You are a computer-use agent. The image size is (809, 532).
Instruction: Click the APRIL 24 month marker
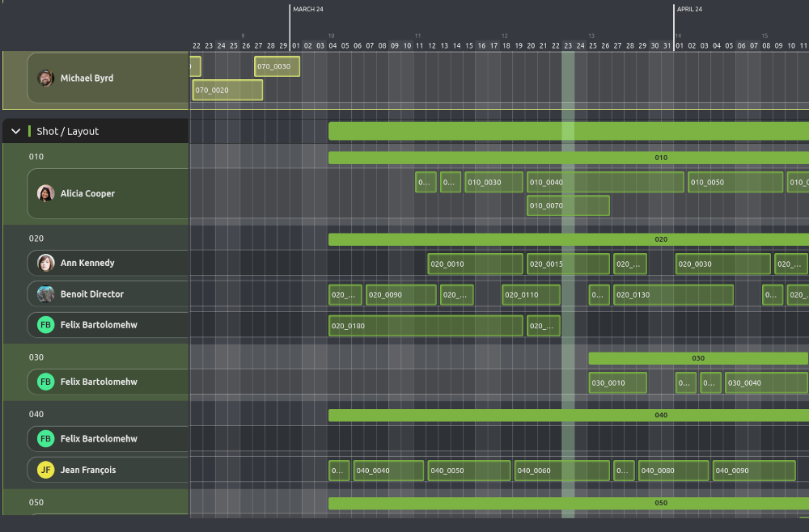(689, 9)
